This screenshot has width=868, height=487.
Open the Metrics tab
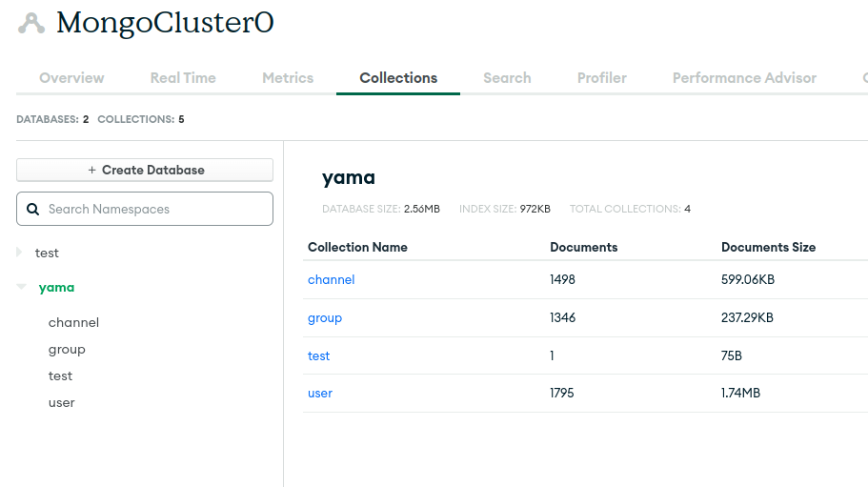288,78
